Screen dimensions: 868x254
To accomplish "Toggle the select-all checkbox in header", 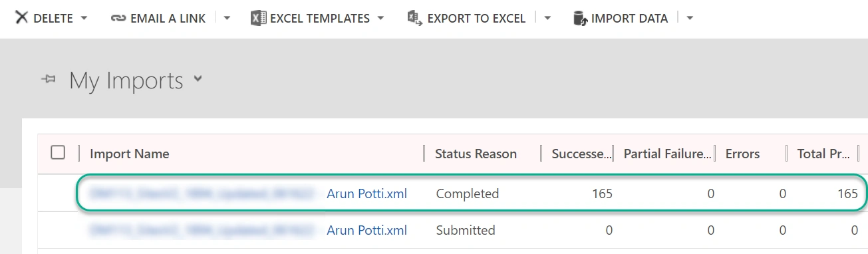I will point(58,153).
